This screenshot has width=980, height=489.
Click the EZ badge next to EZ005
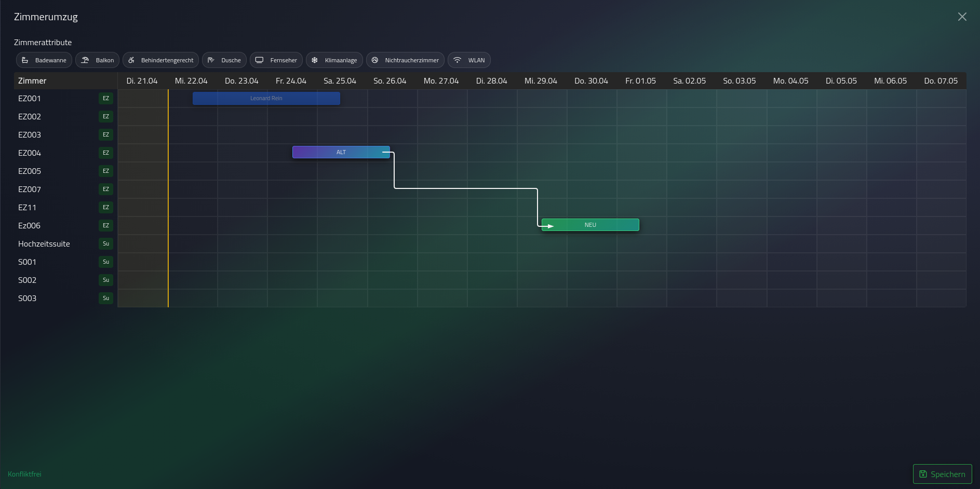(106, 171)
